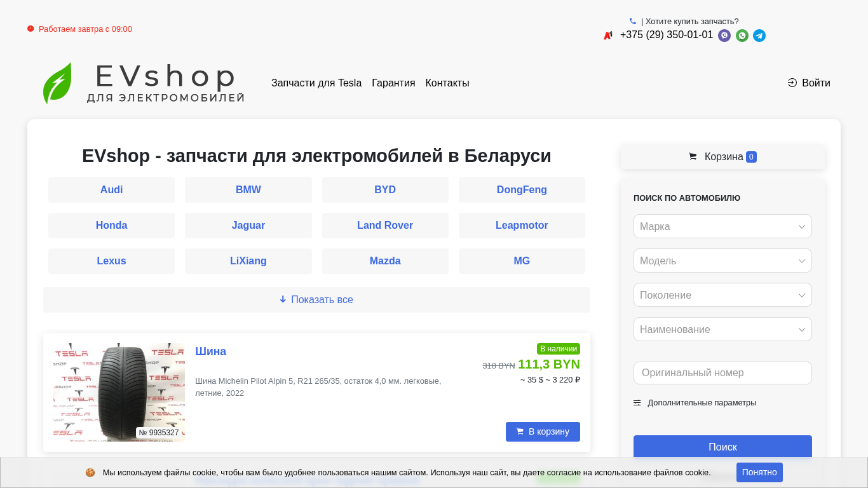Open the WhatsApp contact icon
This screenshot has width=868, height=488.
[x=742, y=36]
